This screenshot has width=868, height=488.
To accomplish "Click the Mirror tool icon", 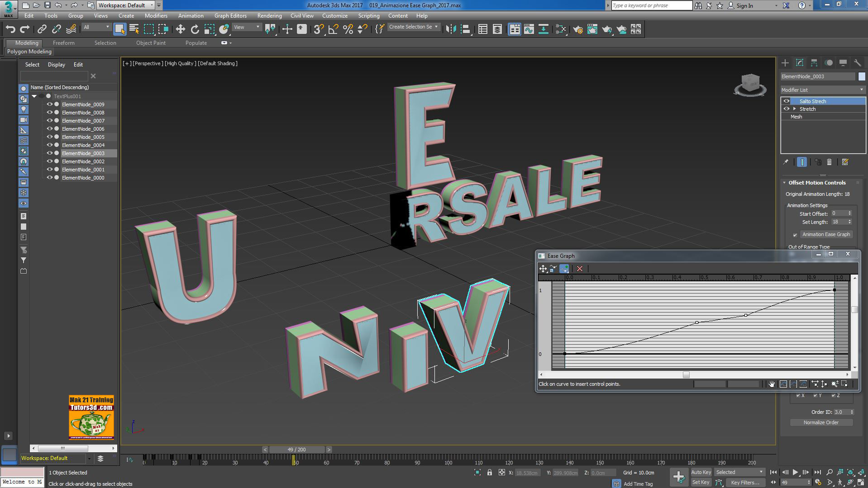I will click(450, 29).
